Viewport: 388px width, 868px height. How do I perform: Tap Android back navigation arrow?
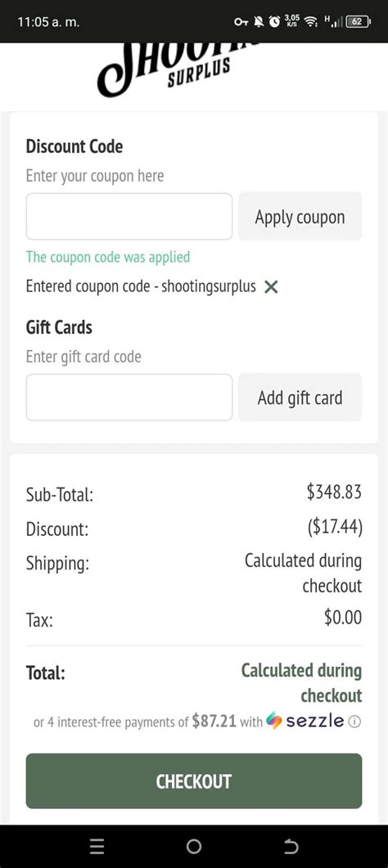(x=291, y=846)
